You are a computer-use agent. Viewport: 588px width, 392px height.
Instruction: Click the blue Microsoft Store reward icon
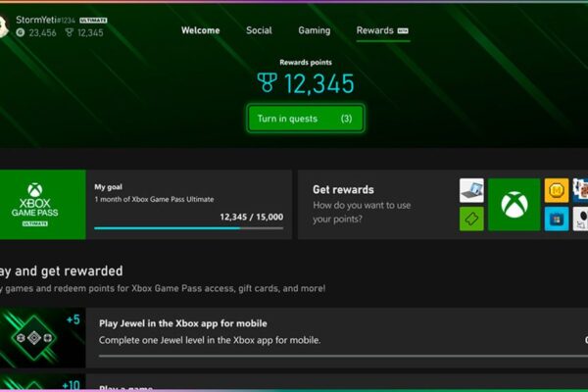557,220
